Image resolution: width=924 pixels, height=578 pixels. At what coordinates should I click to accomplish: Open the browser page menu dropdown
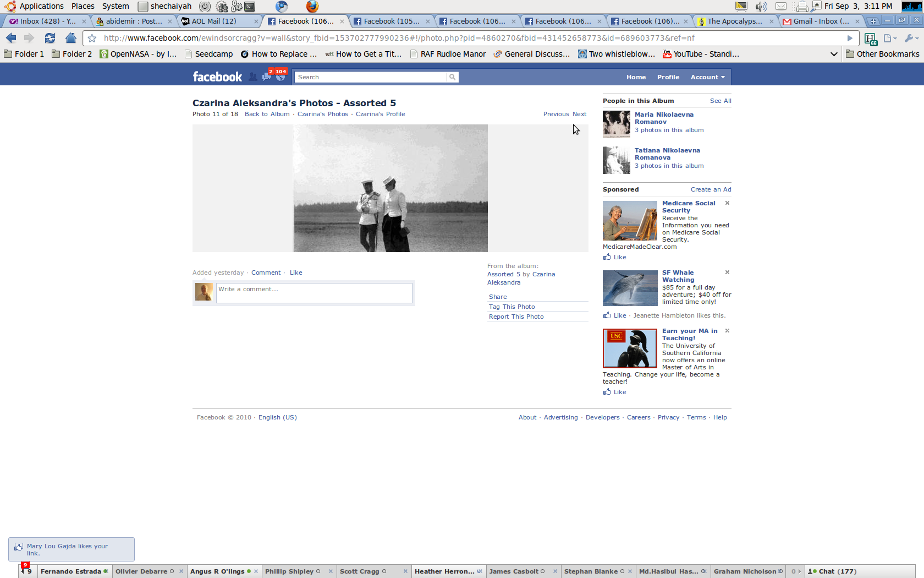coord(890,38)
